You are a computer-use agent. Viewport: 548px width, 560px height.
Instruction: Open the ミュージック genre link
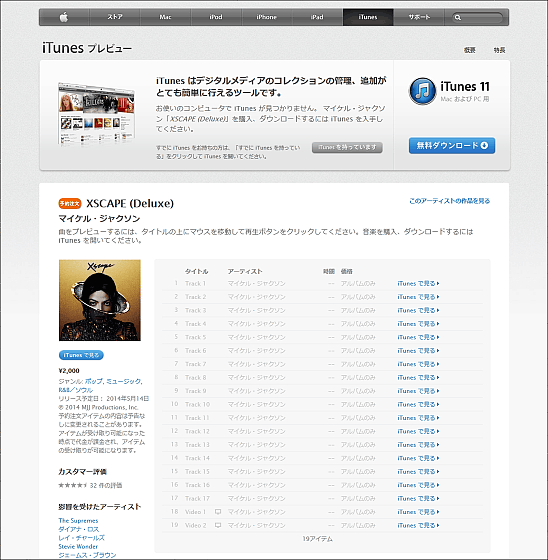(123, 381)
